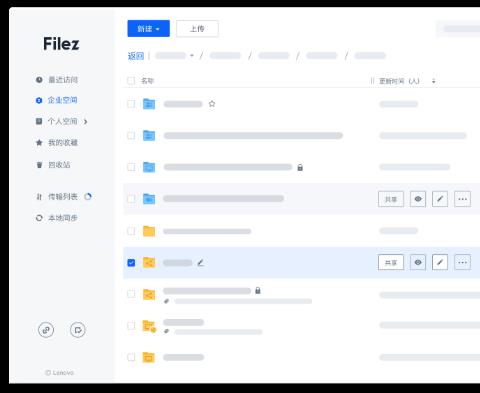Click the 上传 upload button
Image resolution: width=480 pixels, height=393 pixels.
pos(197,29)
